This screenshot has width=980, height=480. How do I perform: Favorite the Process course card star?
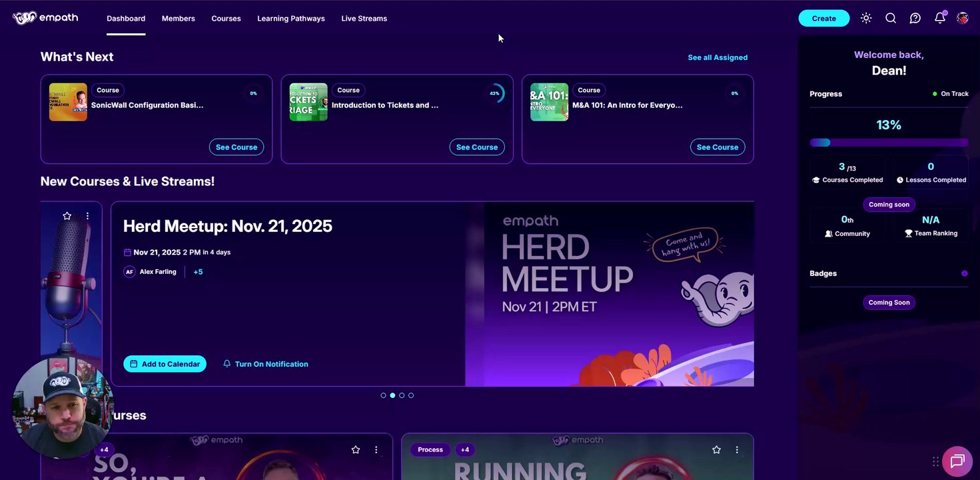[716, 450]
